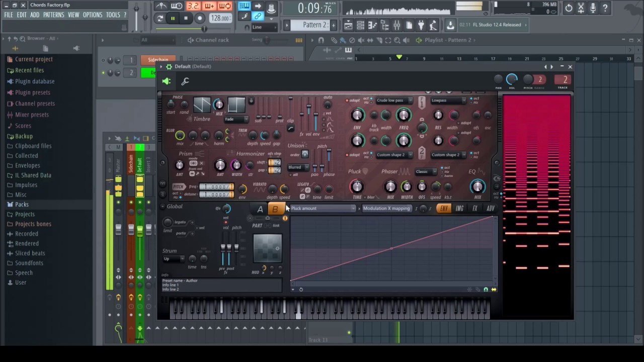
Task: Toggle mute LED for Sidechain channel
Action: point(103,60)
